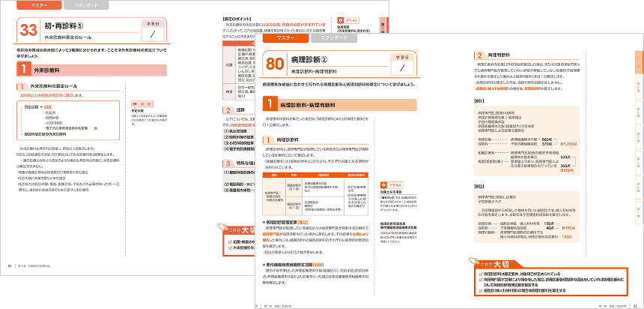The image size is (644, 309).
Task: Click the subsection number 2 beside 加算
Action: (x=228, y=110)
